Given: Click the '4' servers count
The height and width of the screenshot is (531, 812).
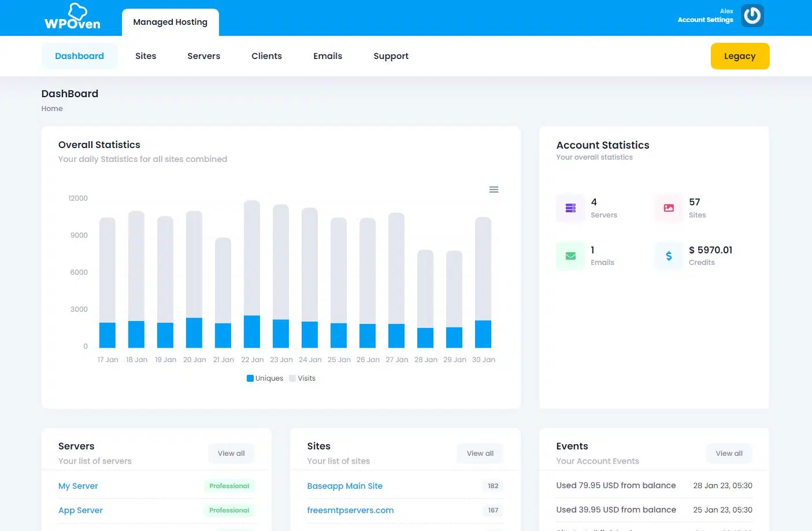Looking at the screenshot, I should tap(594, 202).
